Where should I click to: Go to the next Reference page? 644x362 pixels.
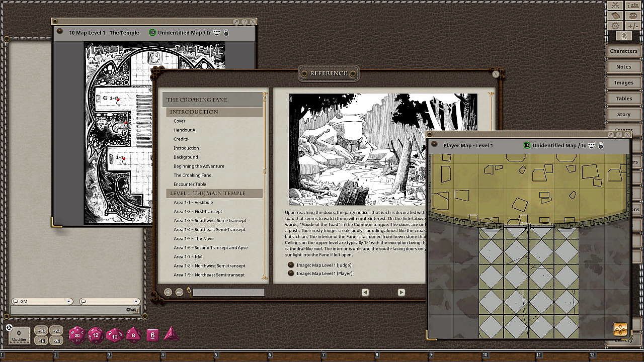click(x=401, y=292)
